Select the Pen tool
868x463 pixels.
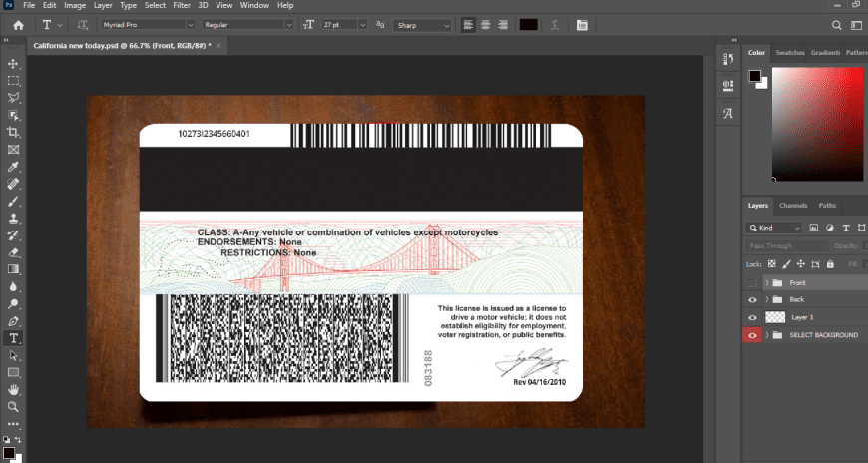tap(13, 321)
